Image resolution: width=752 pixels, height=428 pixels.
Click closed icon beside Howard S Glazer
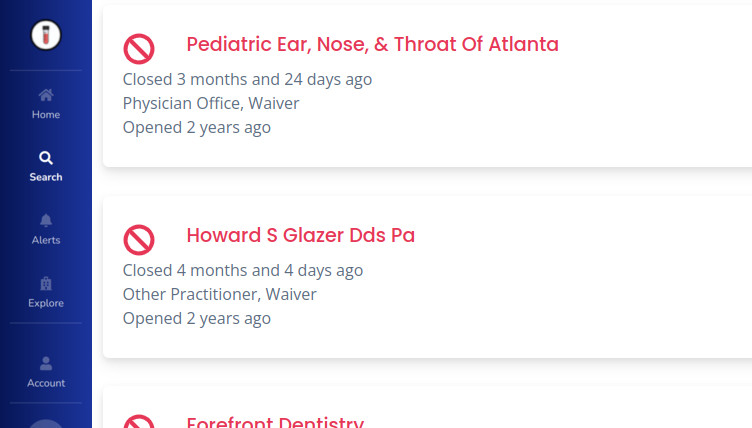pos(139,240)
